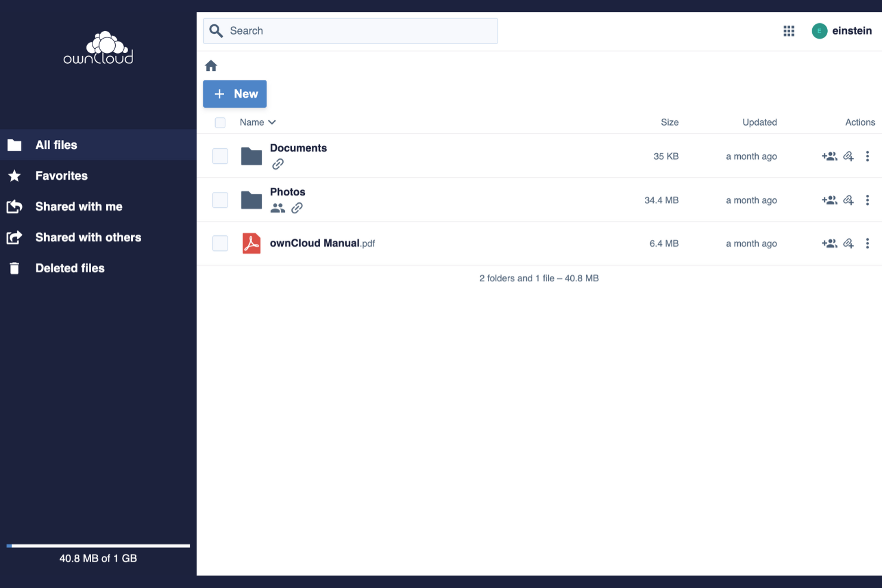882x588 pixels.
Task: Check the Photos folder checkbox
Action: tap(220, 200)
